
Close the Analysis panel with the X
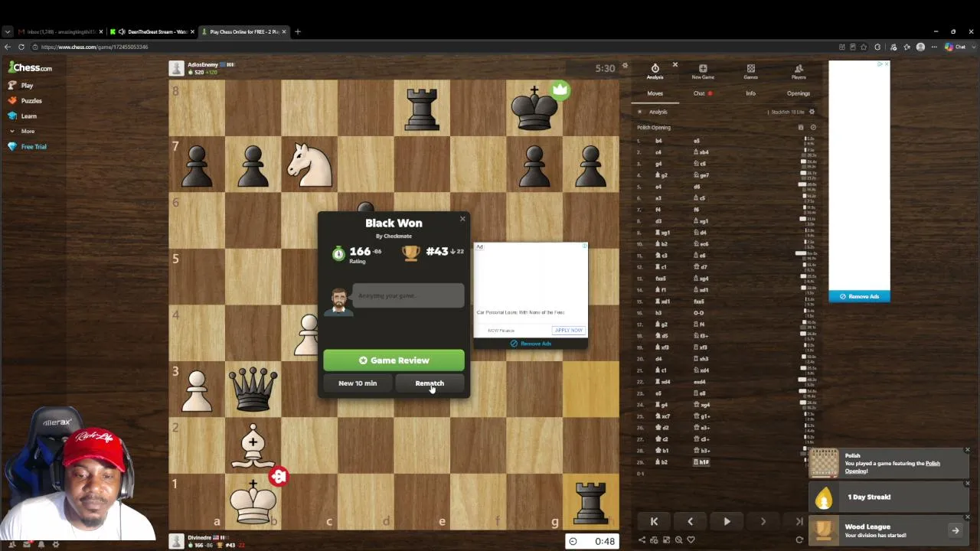point(675,65)
